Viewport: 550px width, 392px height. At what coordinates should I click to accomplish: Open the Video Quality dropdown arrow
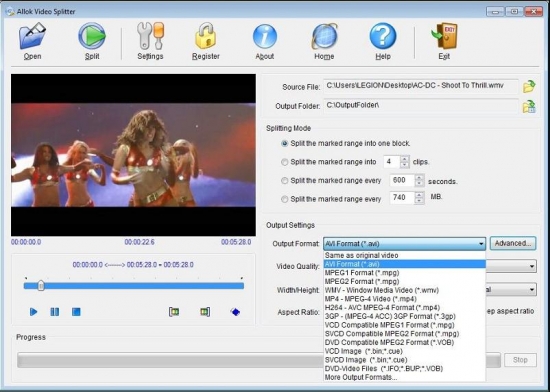point(532,267)
